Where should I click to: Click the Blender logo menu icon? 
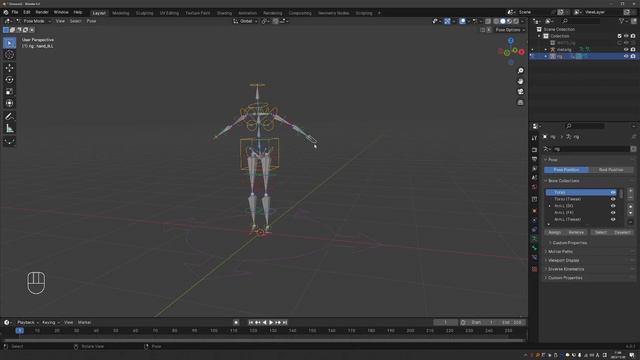coord(6,12)
